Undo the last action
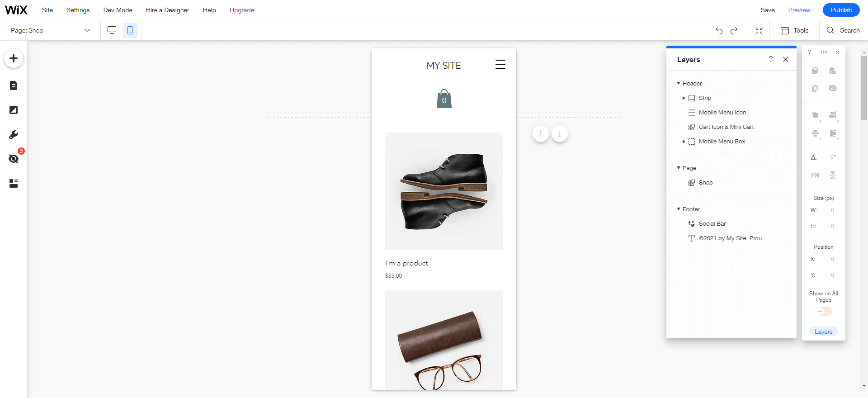The width and height of the screenshot is (868, 398). pyautogui.click(x=719, y=31)
